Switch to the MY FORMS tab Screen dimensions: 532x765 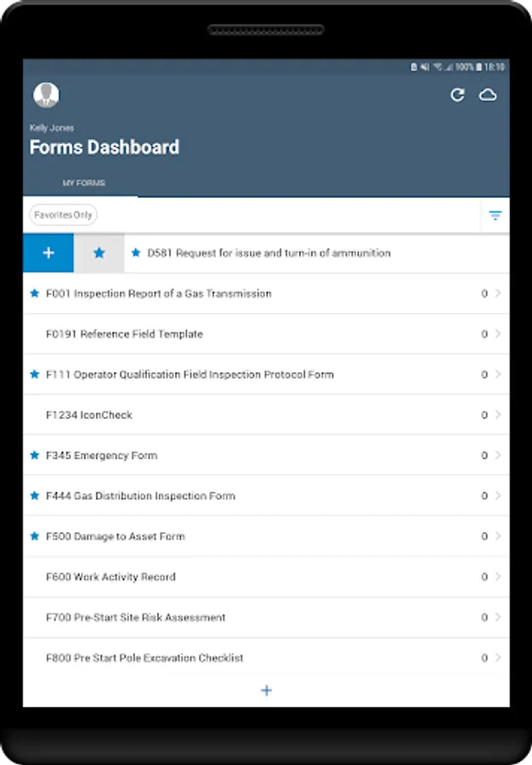coord(83,183)
